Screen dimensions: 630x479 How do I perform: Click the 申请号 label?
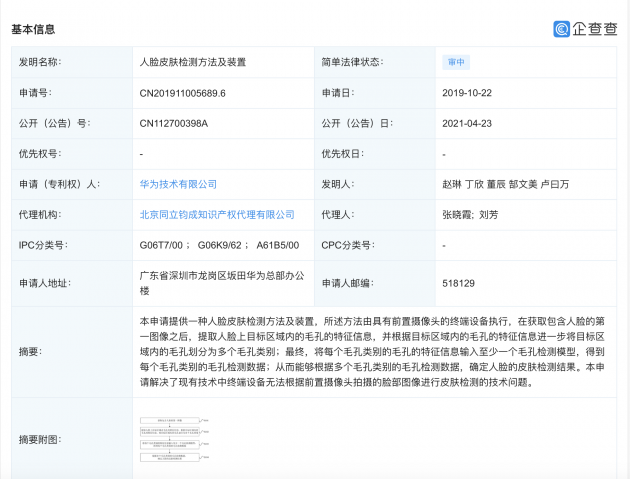pyautogui.click(x=35, y=93)
